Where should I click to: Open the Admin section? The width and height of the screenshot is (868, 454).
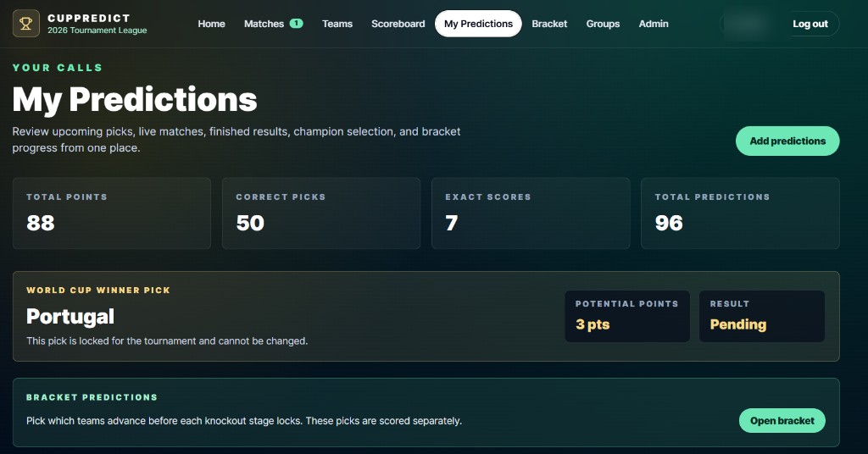click(x=654, y=24)
